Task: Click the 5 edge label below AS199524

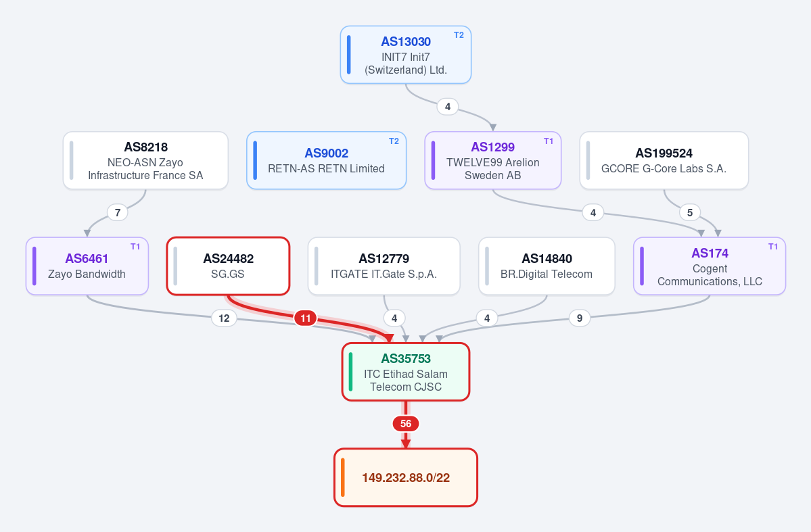Action: click(x=690, y=212)
